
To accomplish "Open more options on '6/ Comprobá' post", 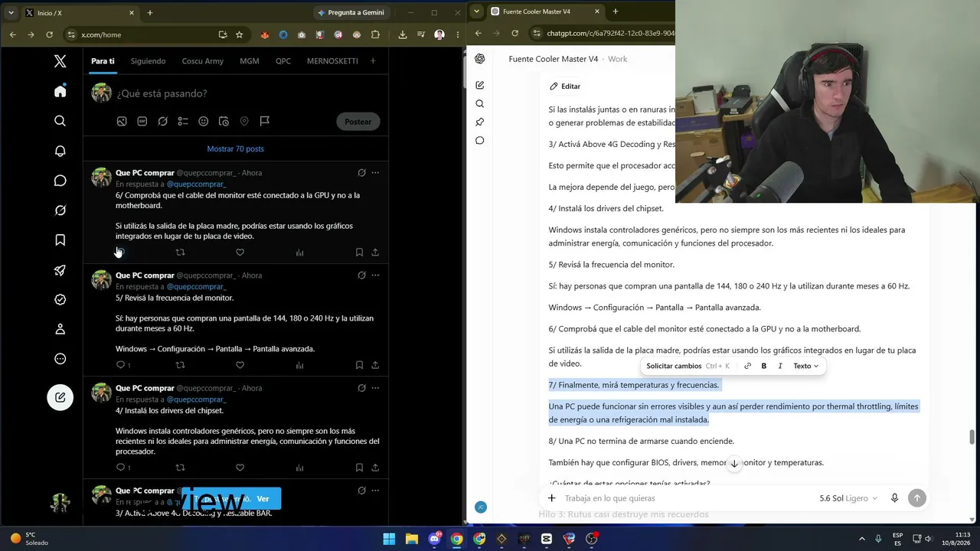I will 375,173.
